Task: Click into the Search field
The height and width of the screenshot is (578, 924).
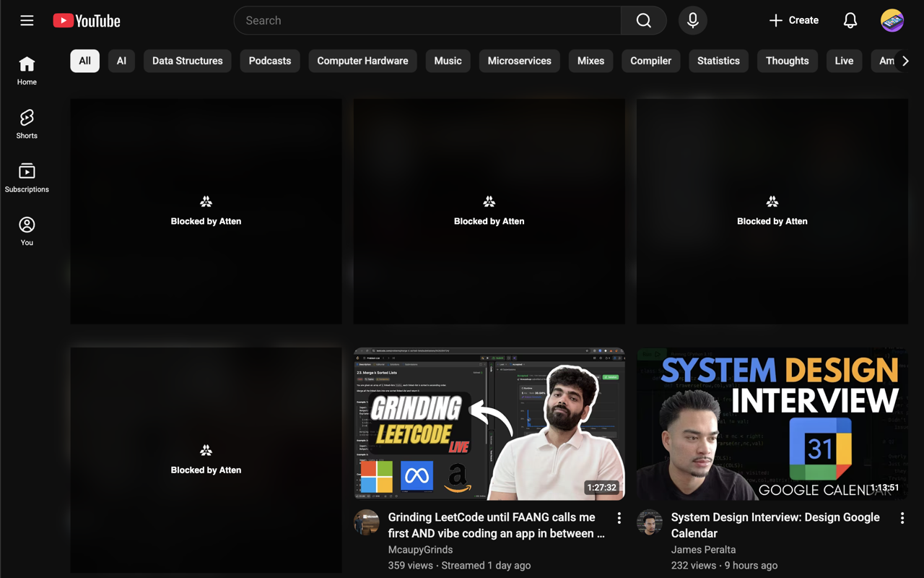Action: tap(427, 20)
